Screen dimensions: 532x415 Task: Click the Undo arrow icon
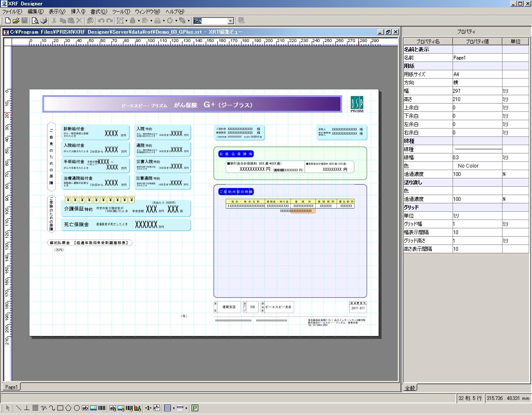(x=101, y=20)
